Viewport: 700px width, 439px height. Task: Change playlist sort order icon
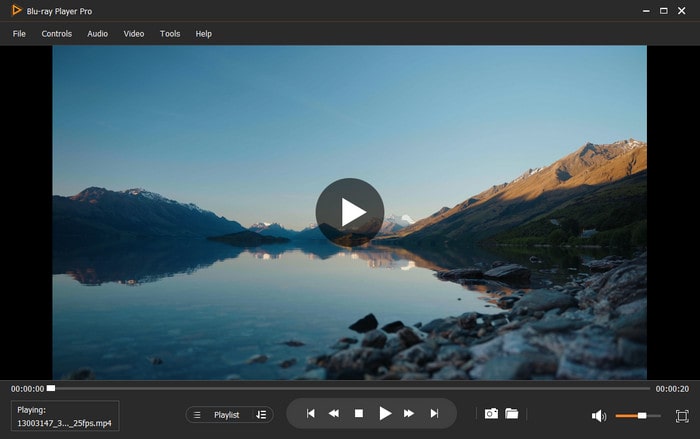(x=261, y=415)
